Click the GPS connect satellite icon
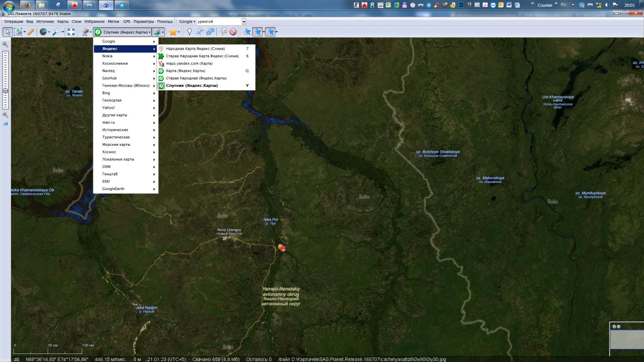644x362 pixels. [247, 32]
